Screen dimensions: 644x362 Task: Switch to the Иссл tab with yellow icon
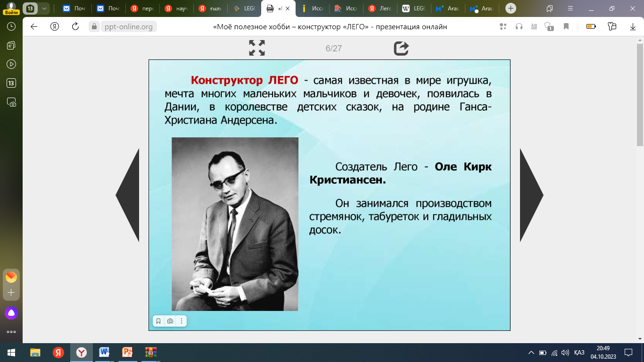pyautogui.click(x=312, y=8)
